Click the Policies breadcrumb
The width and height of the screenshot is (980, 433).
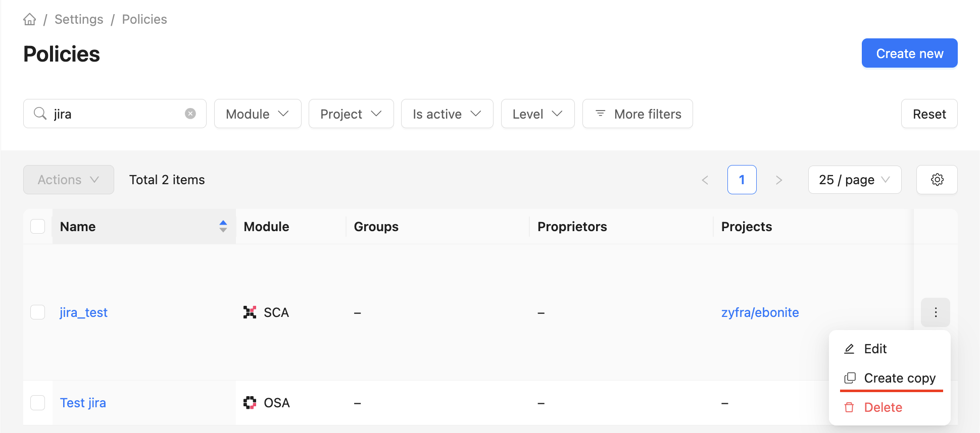[x=144, y=19]
